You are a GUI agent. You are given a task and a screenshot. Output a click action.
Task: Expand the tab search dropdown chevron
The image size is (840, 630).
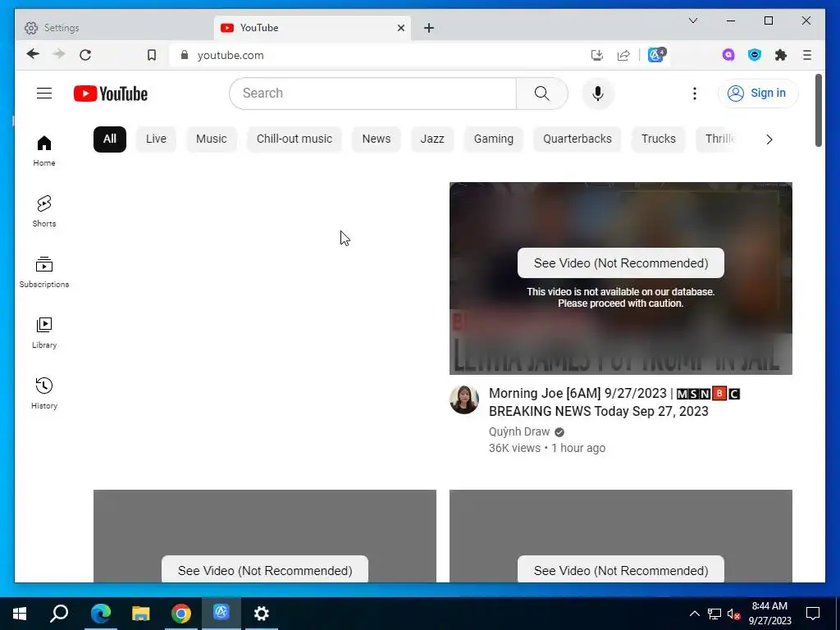(692, 21)
